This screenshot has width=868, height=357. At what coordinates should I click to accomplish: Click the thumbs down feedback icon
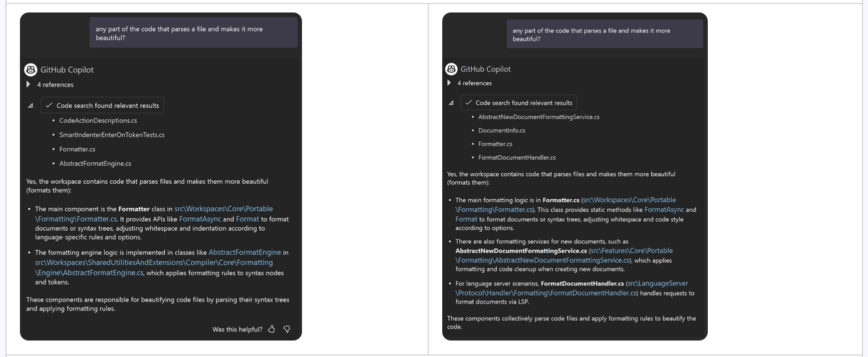click(287, 329)
